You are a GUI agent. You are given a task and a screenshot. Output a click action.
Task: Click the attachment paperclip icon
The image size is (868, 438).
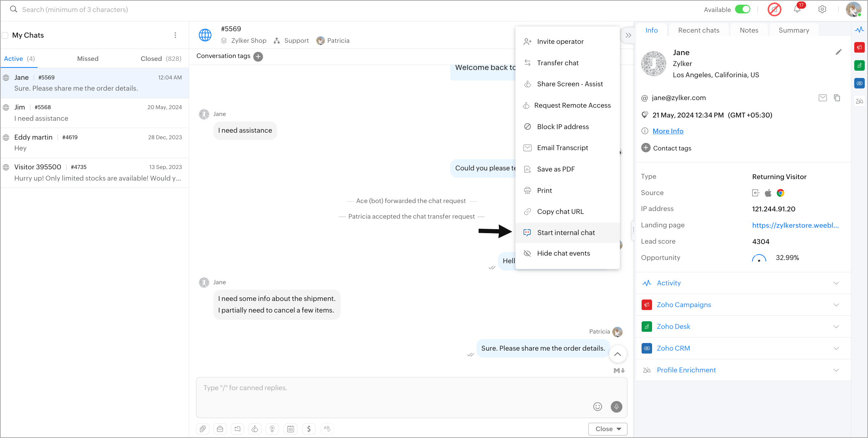click(203, 429)
